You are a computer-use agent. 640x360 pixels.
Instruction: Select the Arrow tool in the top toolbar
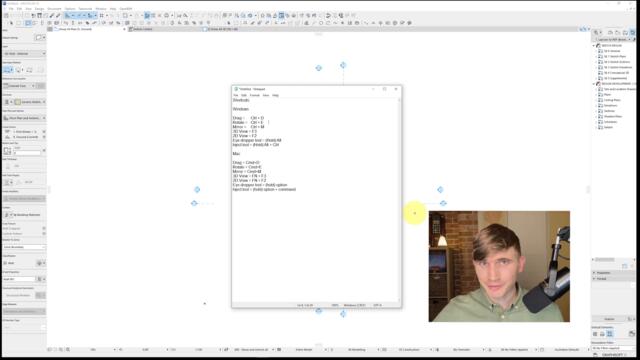coord(11,23)
